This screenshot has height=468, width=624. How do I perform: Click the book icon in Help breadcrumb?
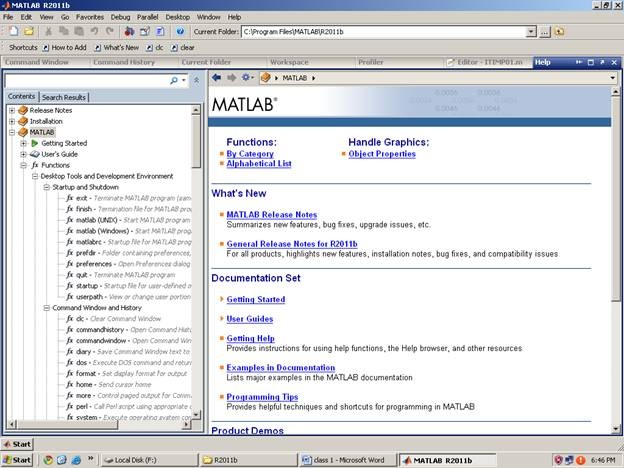tap(265, 78)
